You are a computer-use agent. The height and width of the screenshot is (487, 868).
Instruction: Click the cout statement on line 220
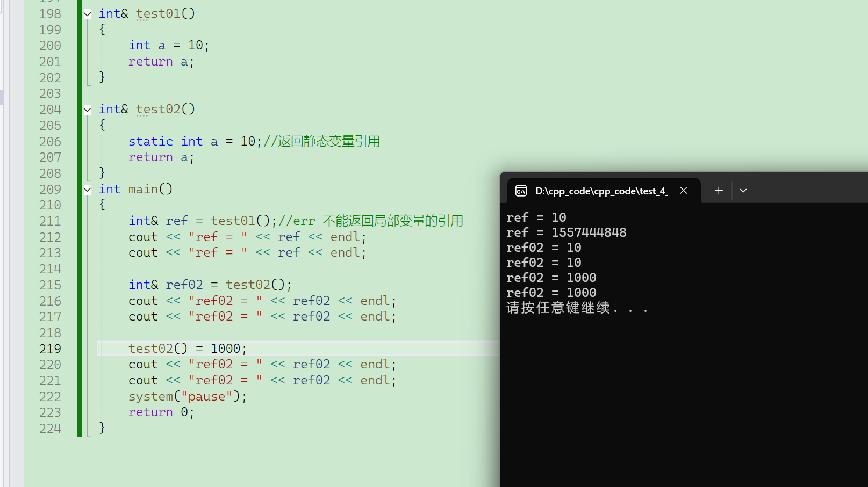[x=262, y=365]
